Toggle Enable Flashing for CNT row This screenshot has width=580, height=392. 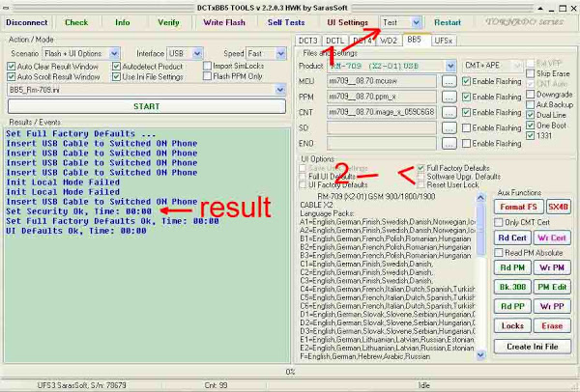click(x=467, y=112)
